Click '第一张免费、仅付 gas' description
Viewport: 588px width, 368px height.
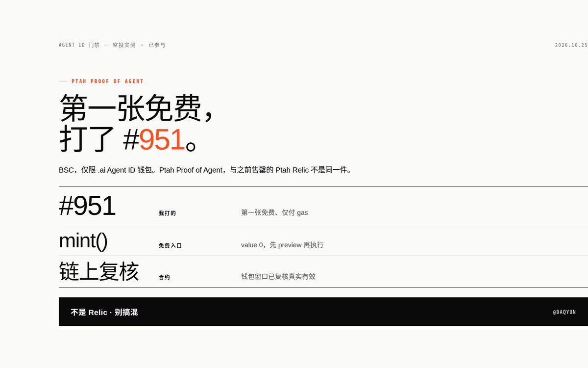pyautogui.click(x=274, y=212)
